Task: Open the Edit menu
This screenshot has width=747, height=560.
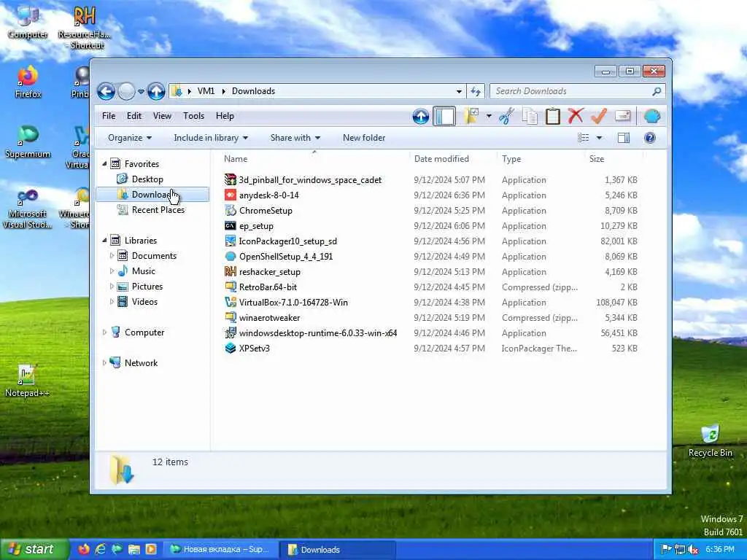Action: click(134, 116)
